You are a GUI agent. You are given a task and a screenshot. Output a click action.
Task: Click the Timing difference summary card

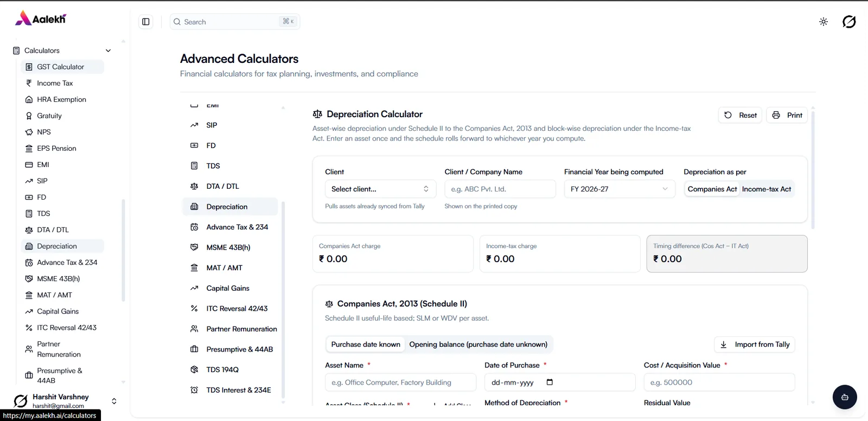click(727, 253)
